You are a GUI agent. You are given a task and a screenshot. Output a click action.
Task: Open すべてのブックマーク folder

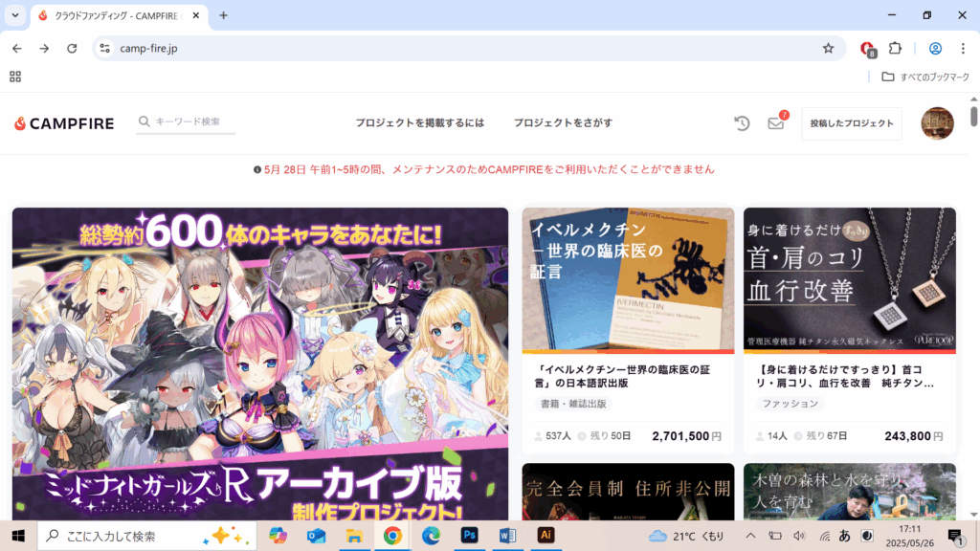click(925, 77)
